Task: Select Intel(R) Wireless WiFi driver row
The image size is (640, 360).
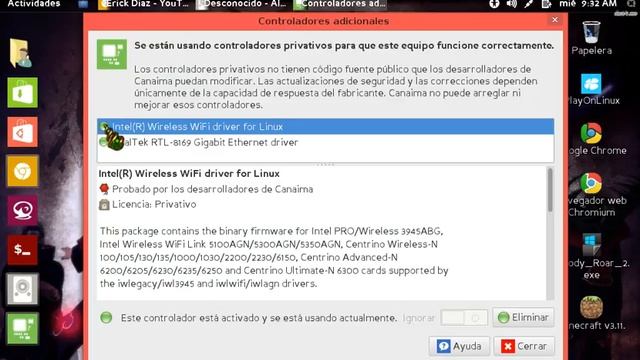Action: coord(325,127)
